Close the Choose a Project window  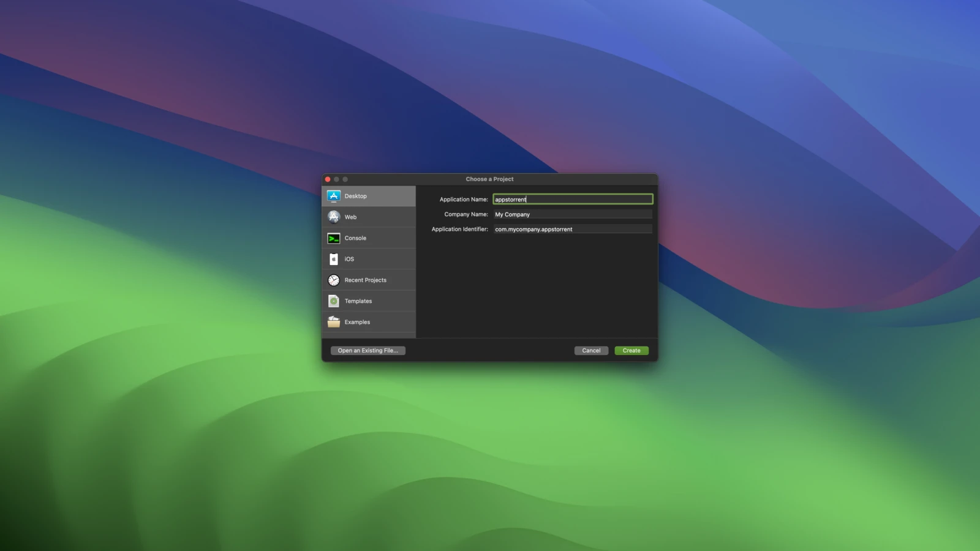pyautogui.click(x=328, y=179)
